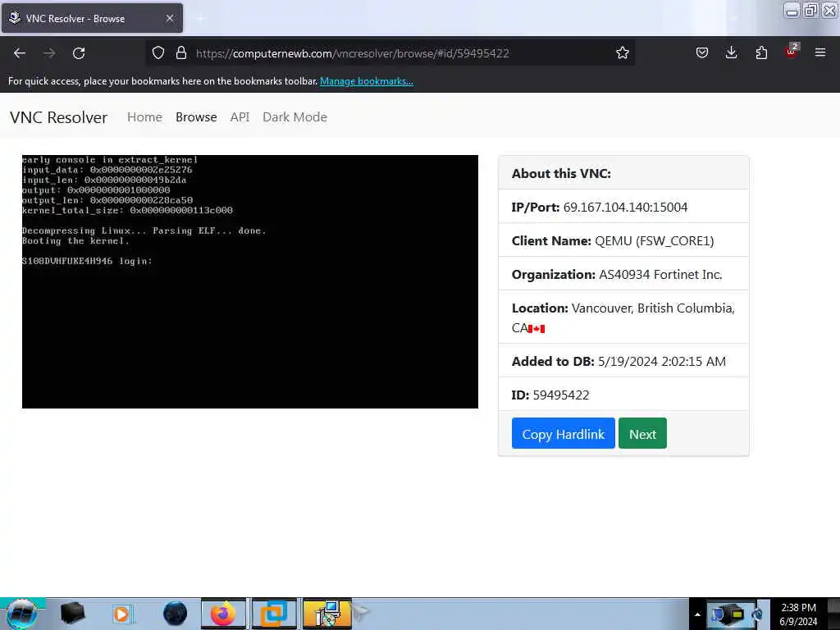Go to the Home nav item
The image size is (840, 630).
[x=144, y=116]
